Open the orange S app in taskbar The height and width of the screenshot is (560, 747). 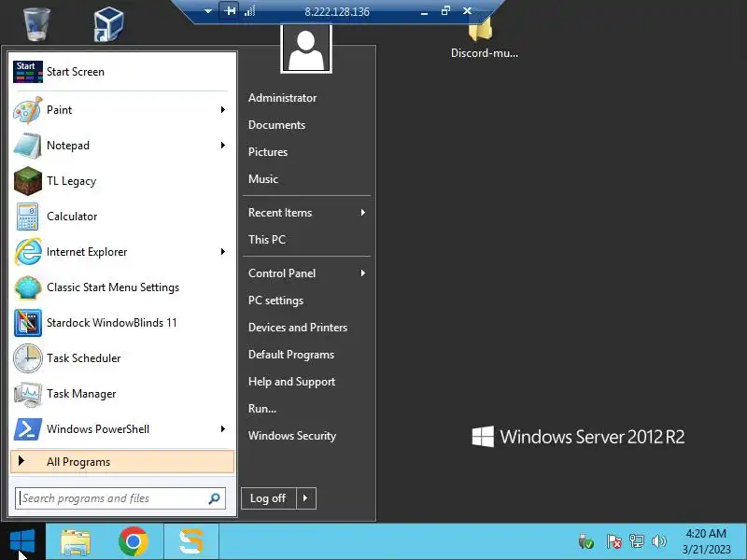click(x=191, y=541)
